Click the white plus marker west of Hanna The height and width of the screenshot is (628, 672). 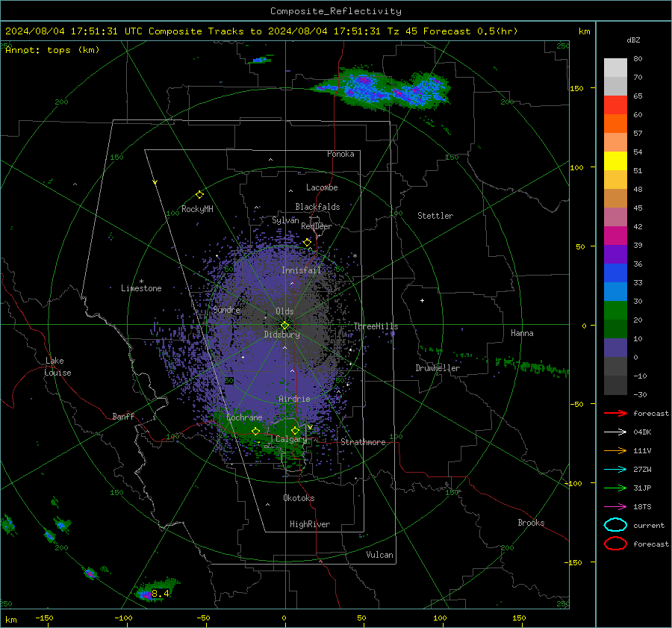coord(422,300)
